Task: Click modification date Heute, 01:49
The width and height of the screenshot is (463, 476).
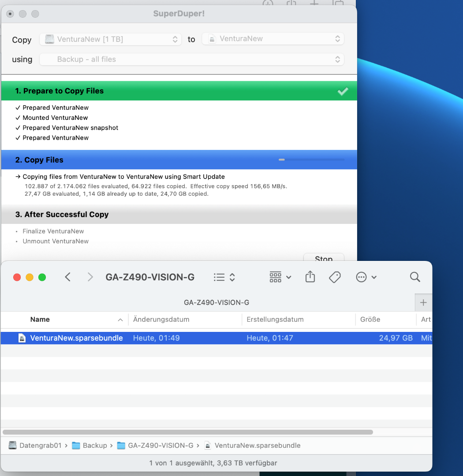Action: click(156, 338)
